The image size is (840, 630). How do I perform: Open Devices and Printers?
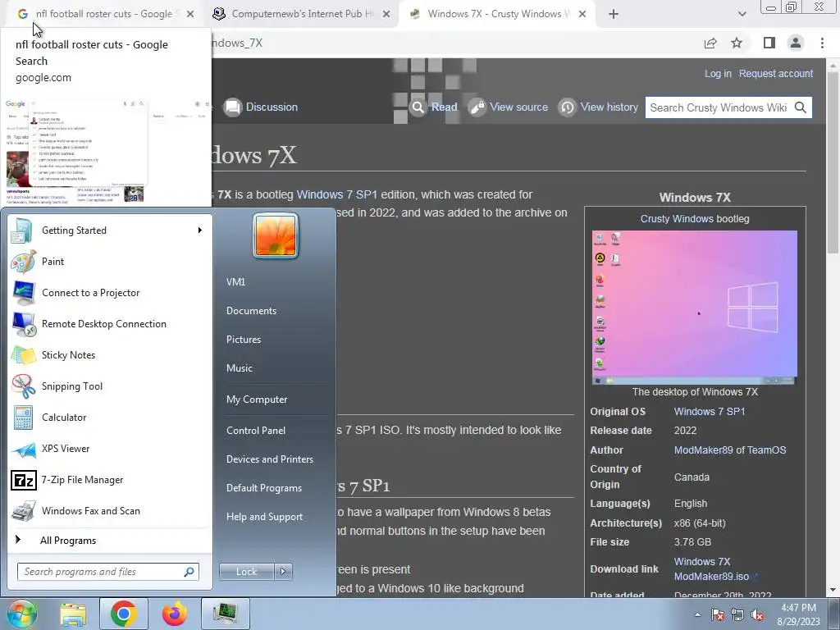pyautogui.click(x=269, y=459)
